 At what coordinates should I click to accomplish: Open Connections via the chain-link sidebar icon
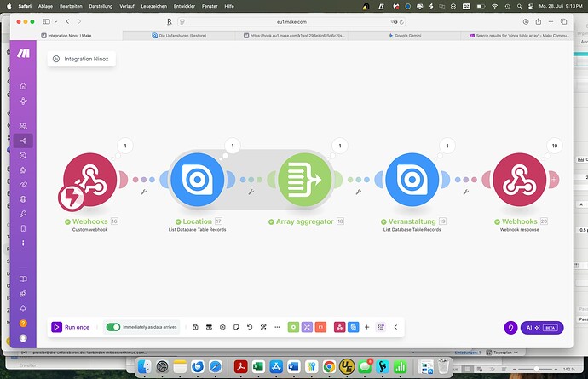(x=23, y=185)
